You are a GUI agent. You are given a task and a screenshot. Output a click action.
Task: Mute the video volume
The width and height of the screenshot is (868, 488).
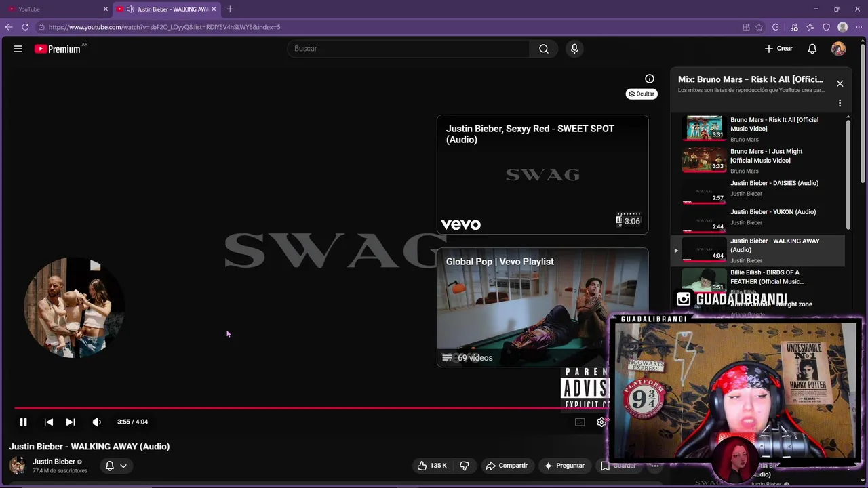point(97,422)
